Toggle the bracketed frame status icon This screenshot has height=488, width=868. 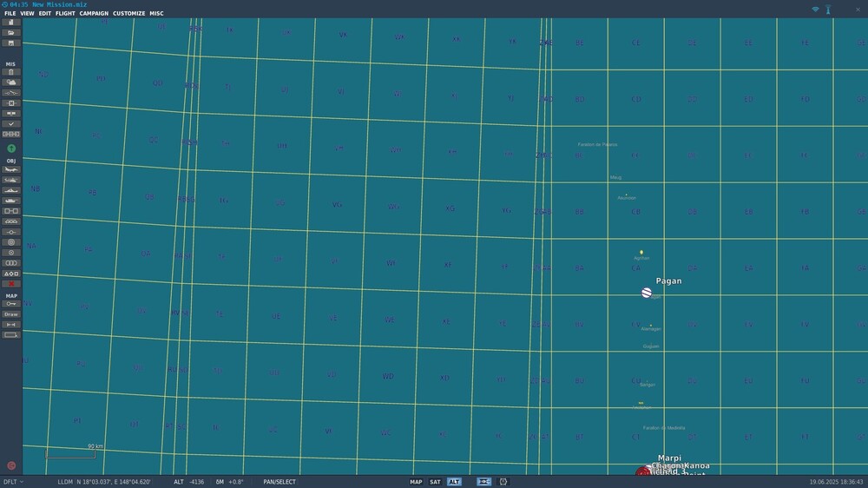point(503,482)
